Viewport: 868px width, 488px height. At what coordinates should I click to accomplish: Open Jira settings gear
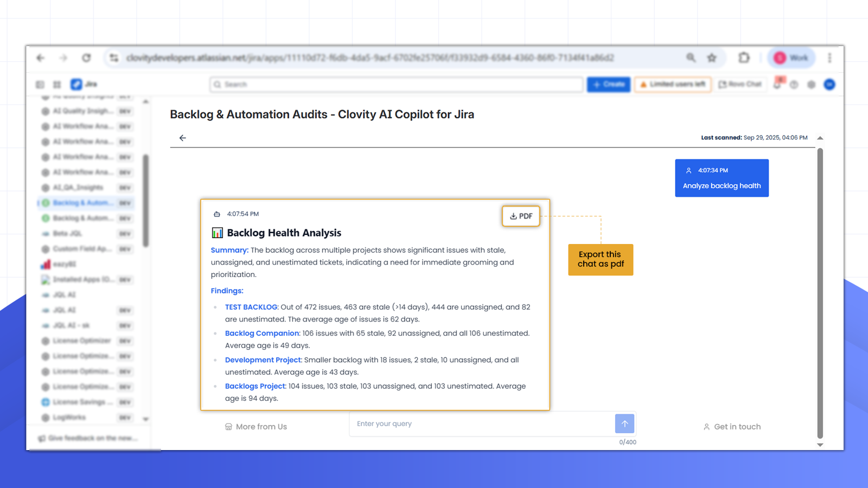click(x=812, y=85)
